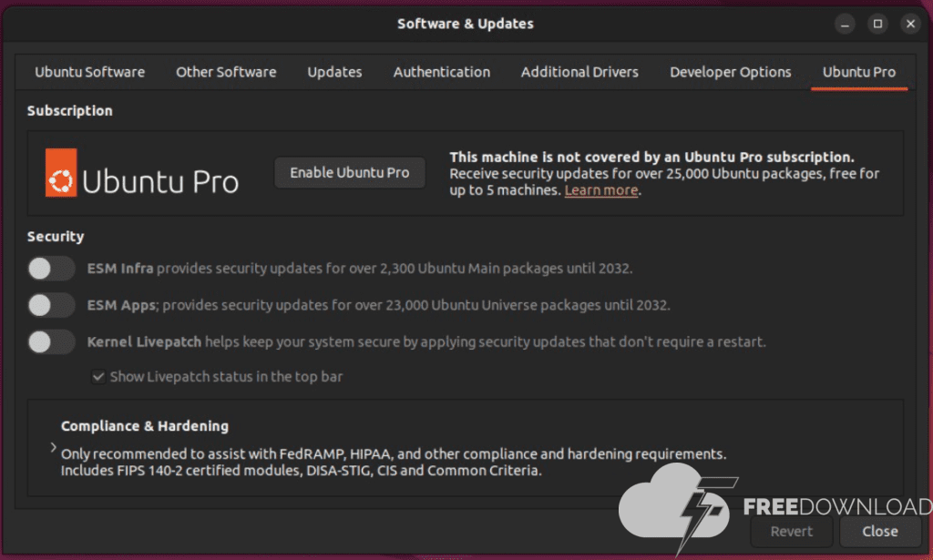Minimize the Software & Updates window
The width and height of the screenshot is (933, 560).
tap(845, 24)
